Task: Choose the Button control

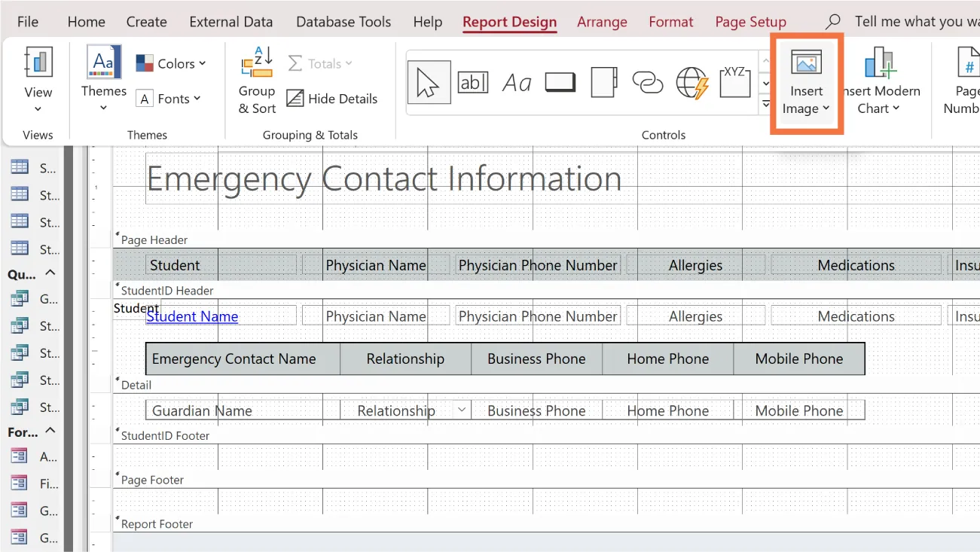Action: pyautogui.click(x=560, y=82)
